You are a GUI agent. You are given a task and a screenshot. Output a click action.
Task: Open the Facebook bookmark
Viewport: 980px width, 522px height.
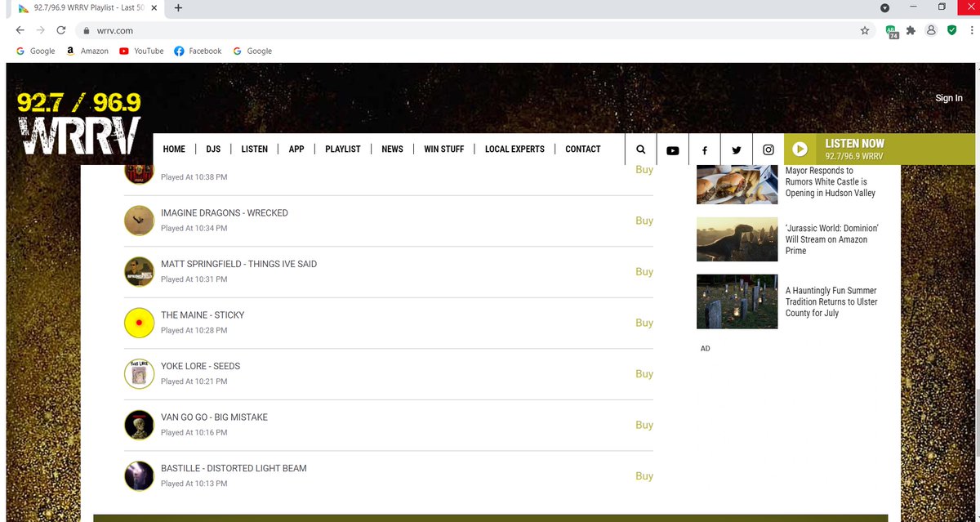pyautogui.click(x=198, y=51)
